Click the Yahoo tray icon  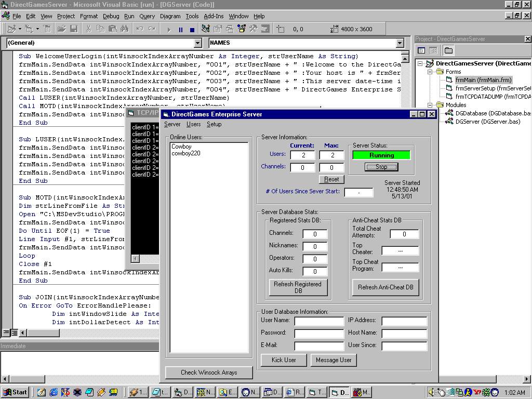click(x=477, y=393)
